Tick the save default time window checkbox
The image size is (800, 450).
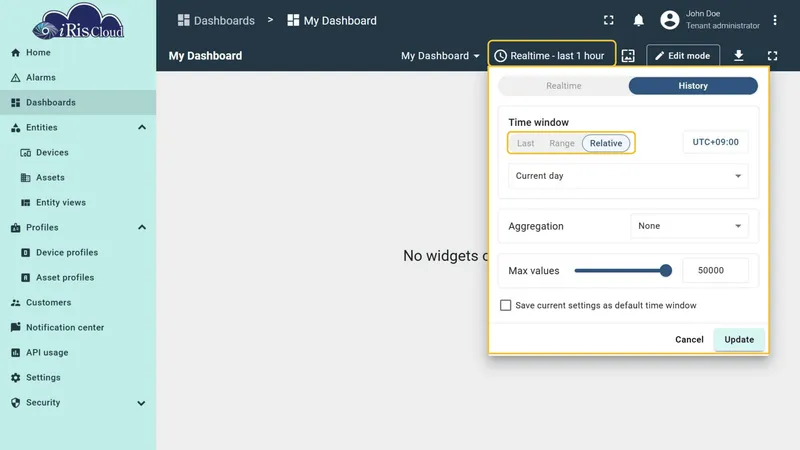point(505,305)
